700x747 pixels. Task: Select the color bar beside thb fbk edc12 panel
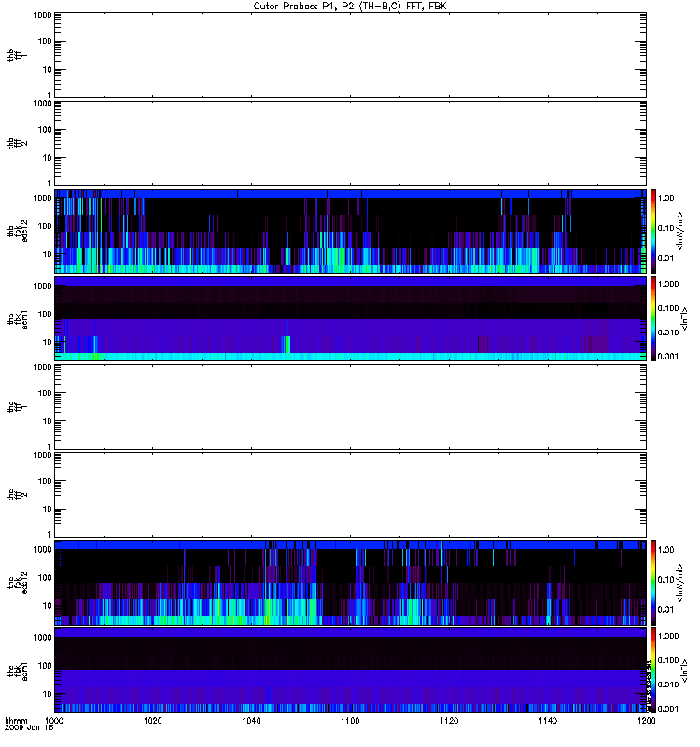pyautogui.click(x=653, y=231)
